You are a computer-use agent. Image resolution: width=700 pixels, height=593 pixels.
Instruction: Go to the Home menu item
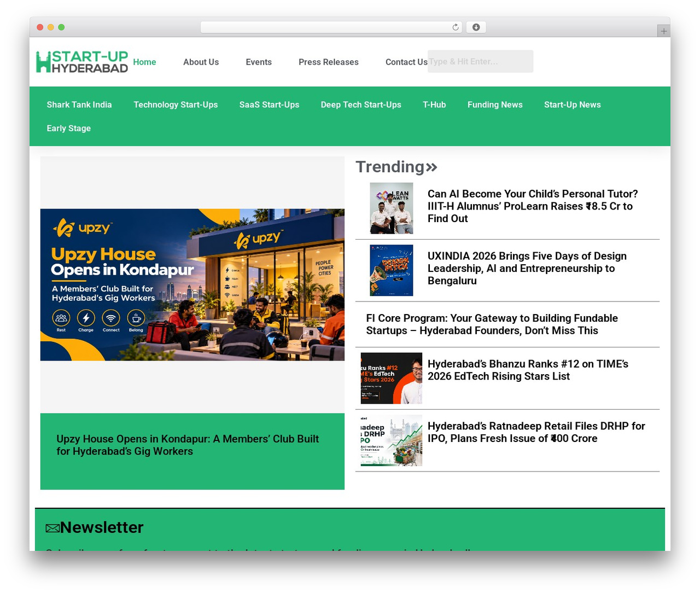pos(144,62)
